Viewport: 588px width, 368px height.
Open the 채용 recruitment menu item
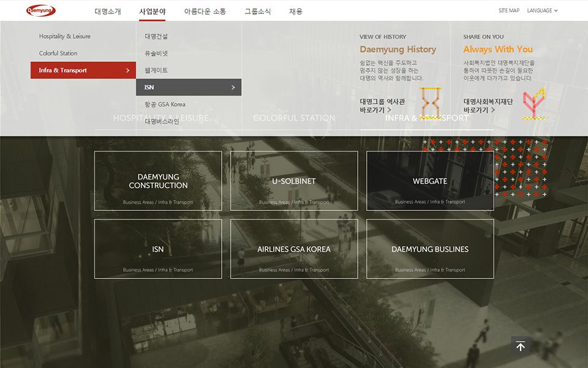coord(296,11)
